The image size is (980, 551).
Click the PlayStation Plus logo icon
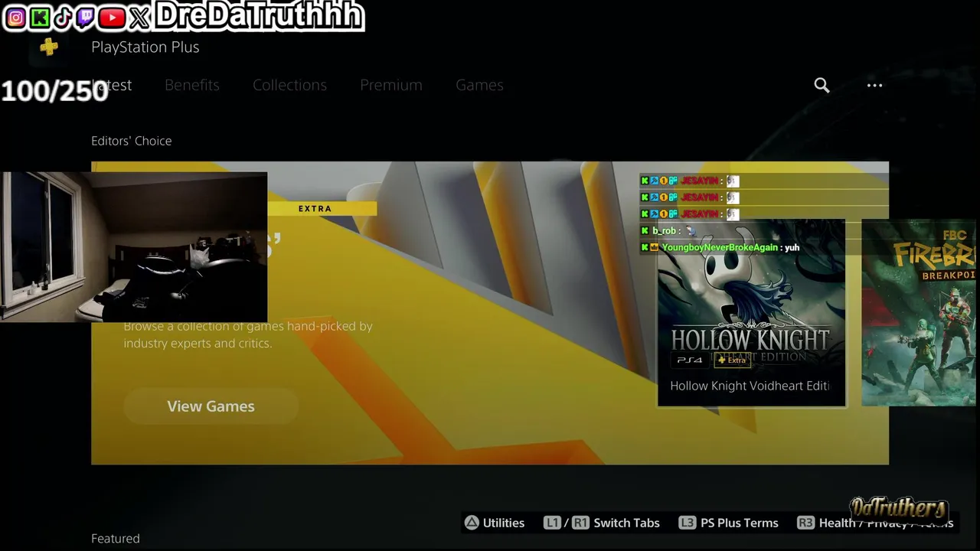coord(49,47)
